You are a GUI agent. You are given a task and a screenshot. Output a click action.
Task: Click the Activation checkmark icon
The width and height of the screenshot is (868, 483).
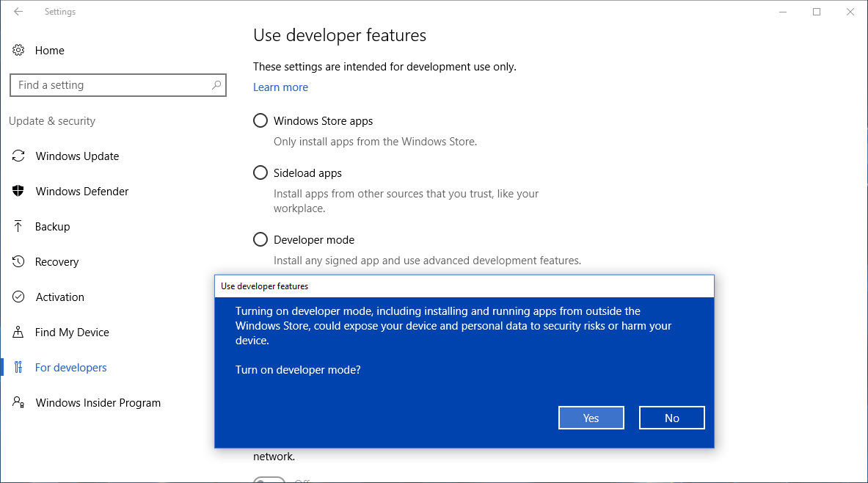pyautogui.click(x=18, y=297)
